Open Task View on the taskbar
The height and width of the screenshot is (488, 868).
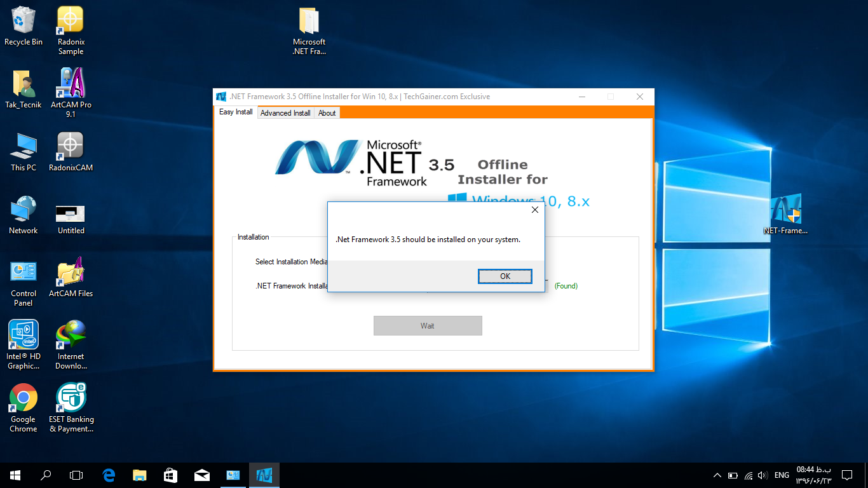click(x=76, y=475)
